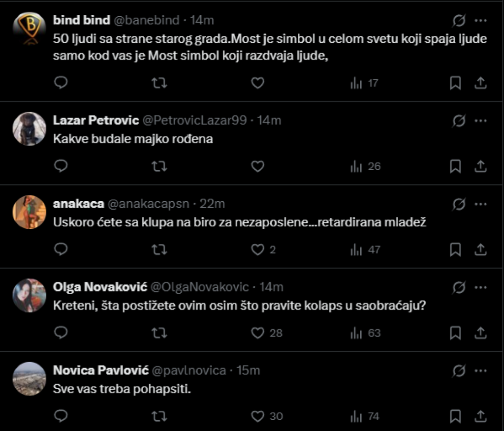Expand more menu on Novica Pavlović's tweet
Screen dimensions: 504x431
(480, 370)
